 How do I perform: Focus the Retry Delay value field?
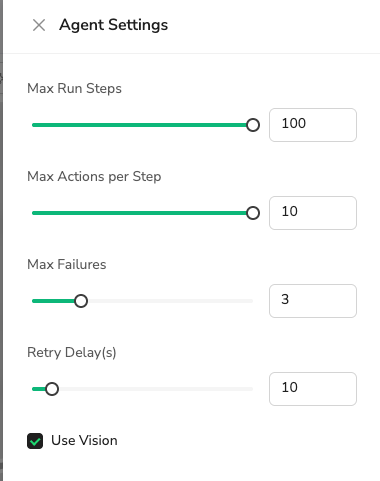click(313, 389)
